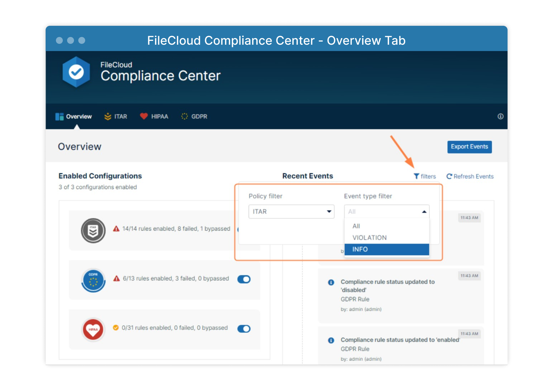Collapse the Event type filter dropdown

pyautogui.click(x=387, y=212)
